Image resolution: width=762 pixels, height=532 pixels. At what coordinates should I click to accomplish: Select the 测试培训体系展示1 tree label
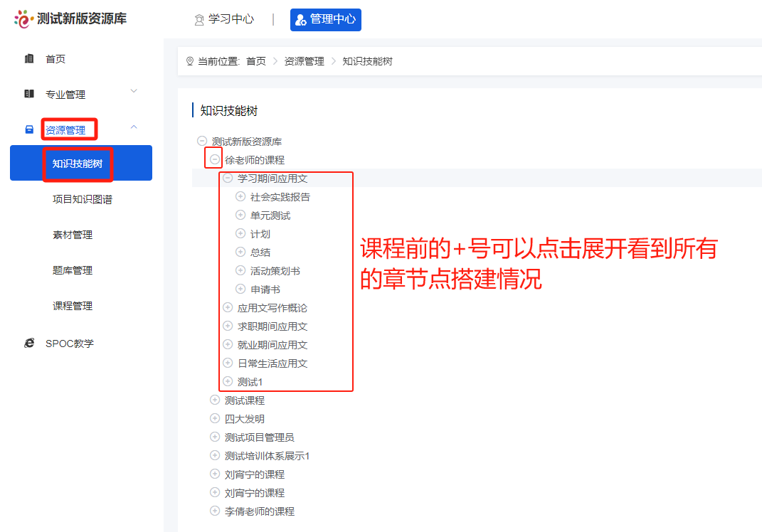click(x=267, y=455)
